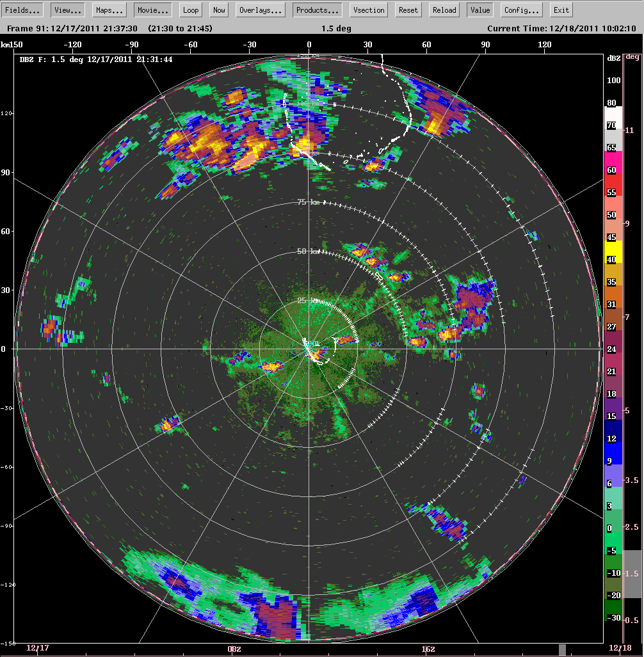This screenshot has height=657, width=644.
Task: Open the Movie controls dialog
Action: pos(152,10)
